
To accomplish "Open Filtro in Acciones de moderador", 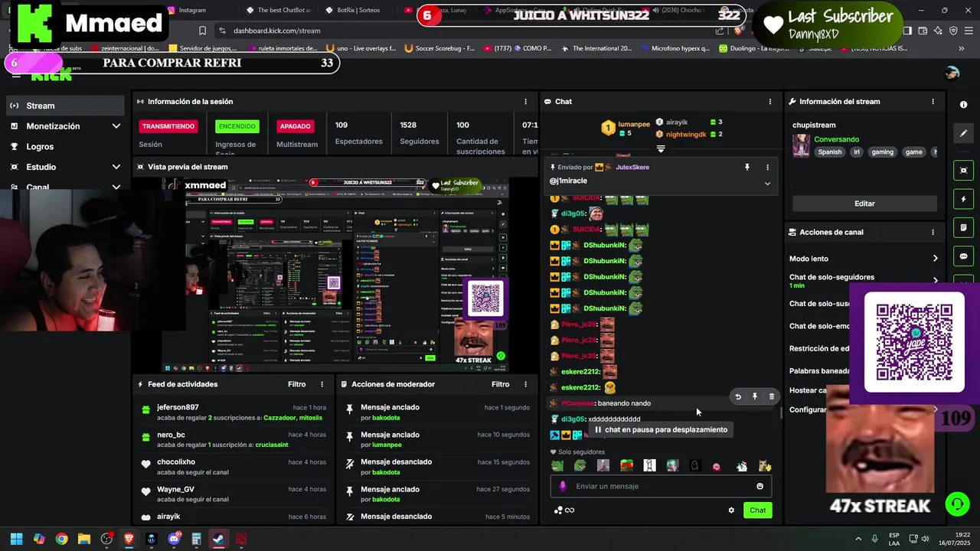I will point(501,384).
